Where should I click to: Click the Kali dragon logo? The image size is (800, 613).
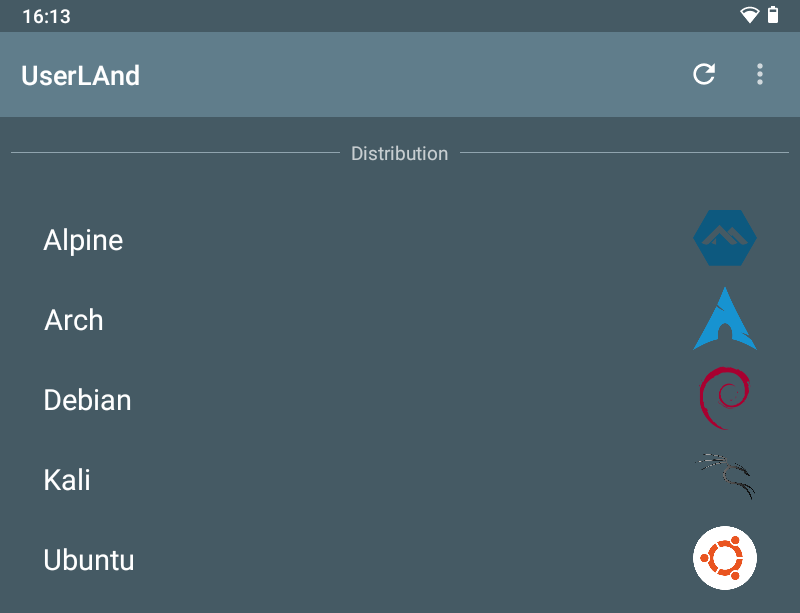coord(725,478)
